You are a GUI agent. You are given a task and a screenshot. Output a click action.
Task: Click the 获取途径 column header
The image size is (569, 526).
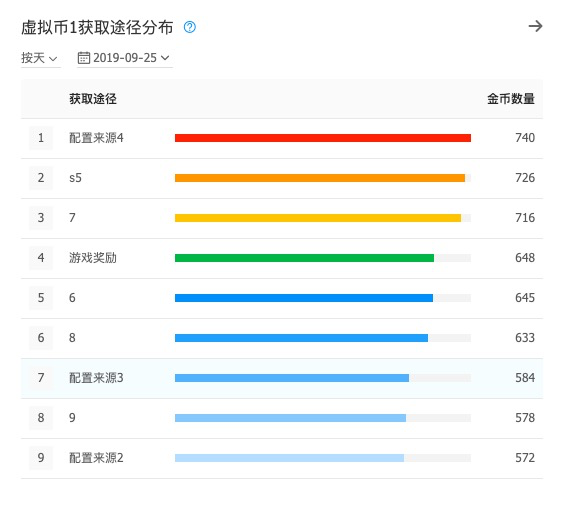click(93, 99)
